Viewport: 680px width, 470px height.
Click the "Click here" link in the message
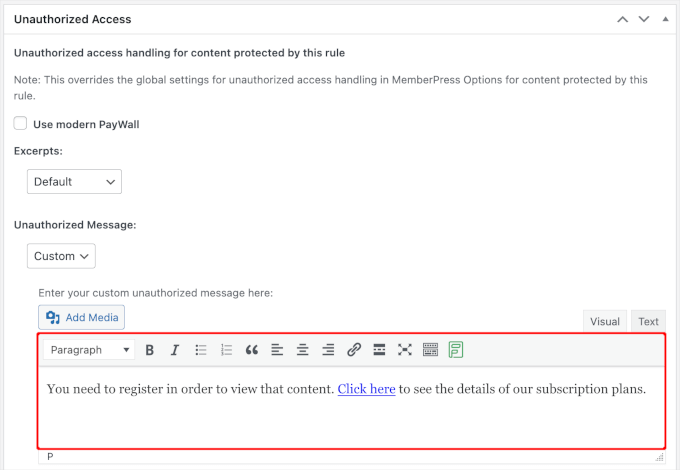366,389
